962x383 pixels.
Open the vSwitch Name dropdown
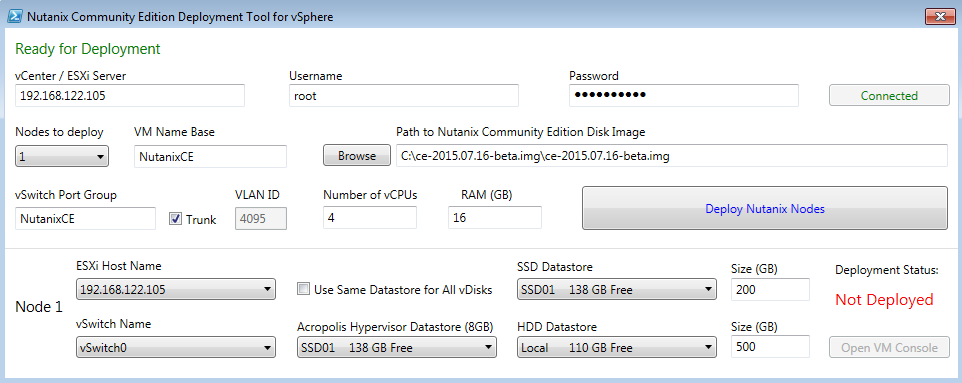click(175, 347)
